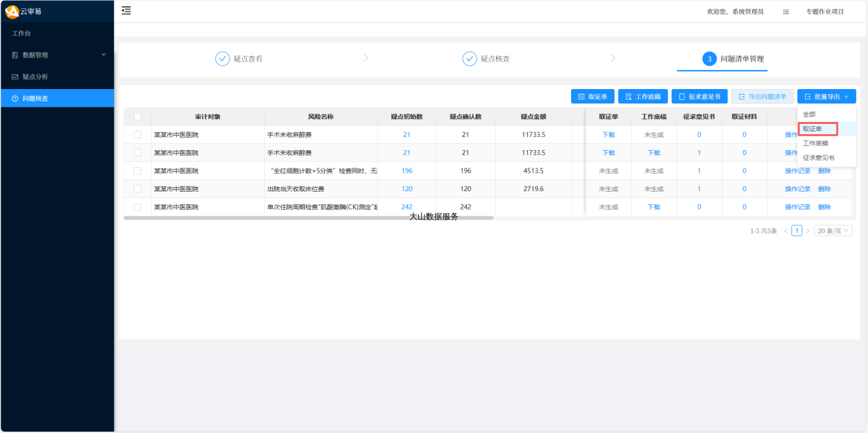Screen dimensions: 868x433
Task: Click the 疑点查看 step checkmark circle
Action: (223, 59)
